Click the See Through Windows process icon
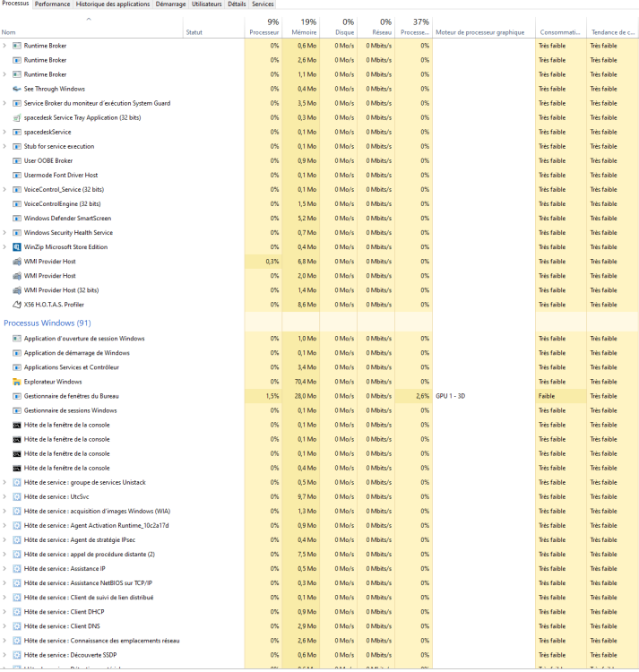The height and width of the screenshot is (672, 639). (17, 89)
